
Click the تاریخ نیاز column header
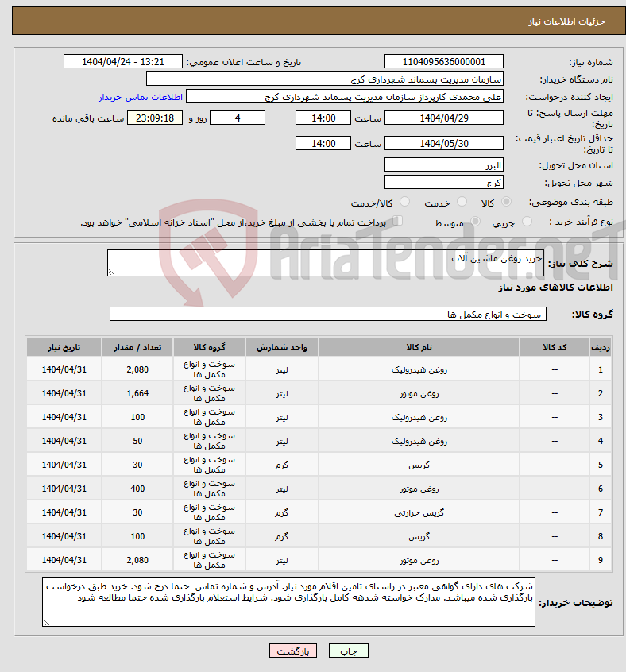click(64, 347)
